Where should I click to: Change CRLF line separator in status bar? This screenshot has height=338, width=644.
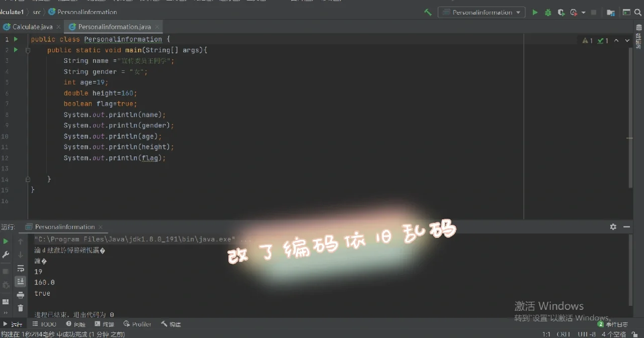tap(563, 334)
